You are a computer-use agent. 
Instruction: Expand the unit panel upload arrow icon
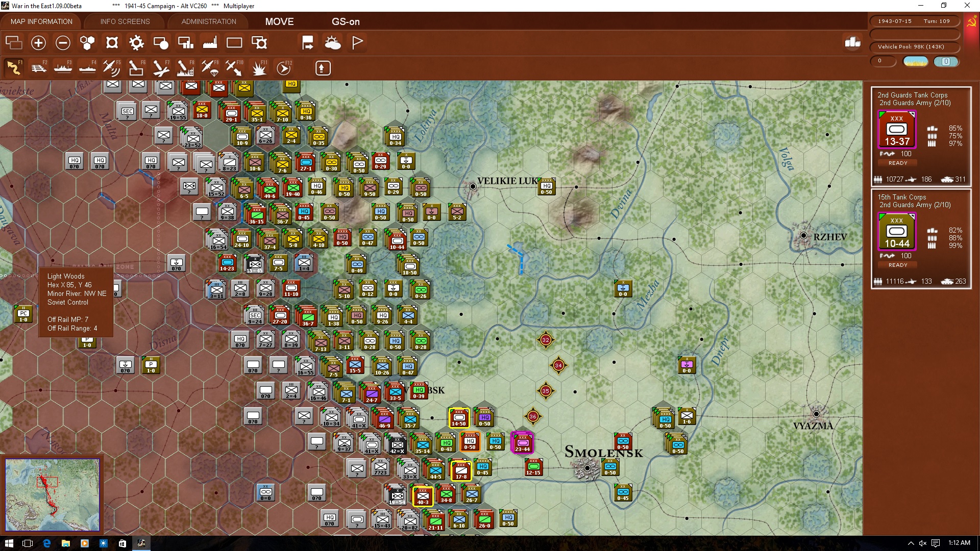tap(323, 68)
